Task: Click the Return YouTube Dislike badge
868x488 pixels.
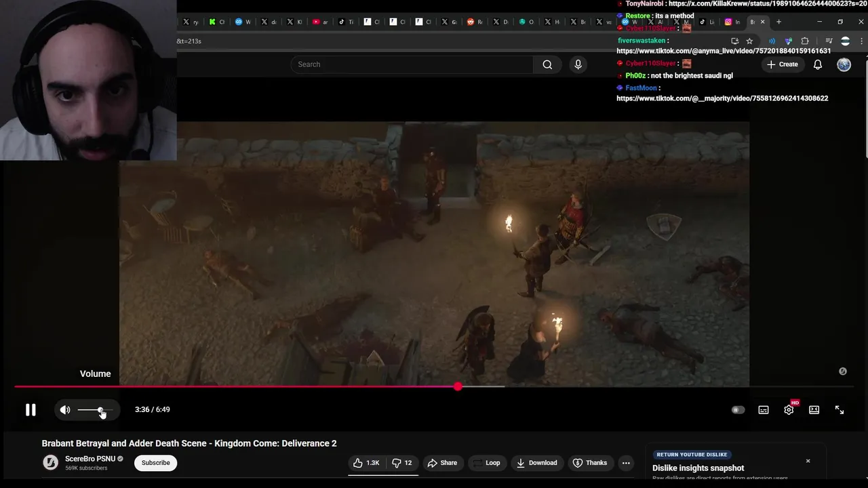Action: 692,455
